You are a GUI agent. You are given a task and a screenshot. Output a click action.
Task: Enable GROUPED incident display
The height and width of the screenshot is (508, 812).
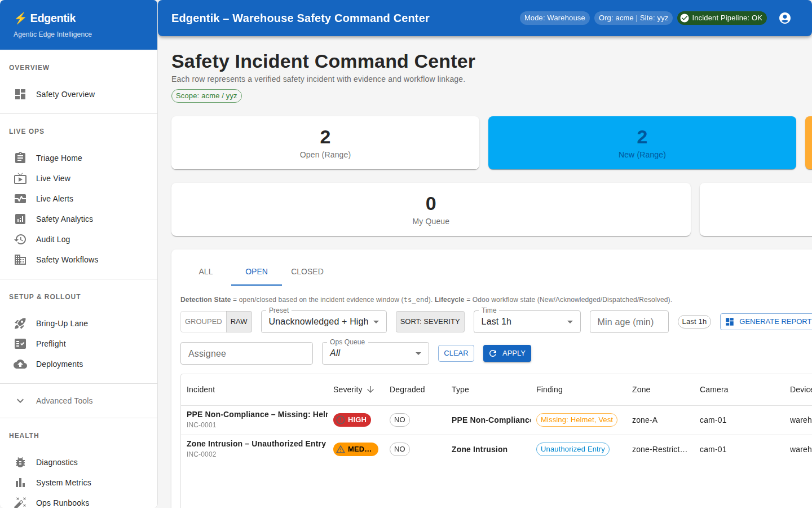point(203,321)
